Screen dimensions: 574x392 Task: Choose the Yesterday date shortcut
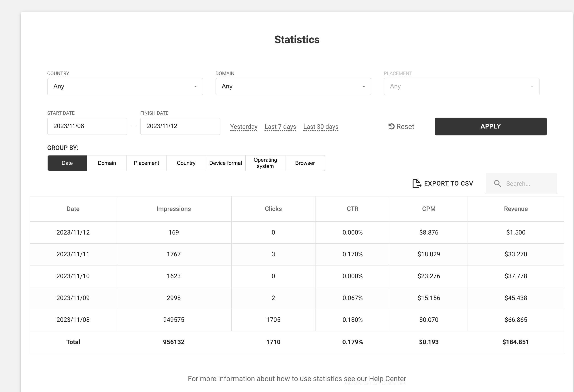(x=244, y=127)
